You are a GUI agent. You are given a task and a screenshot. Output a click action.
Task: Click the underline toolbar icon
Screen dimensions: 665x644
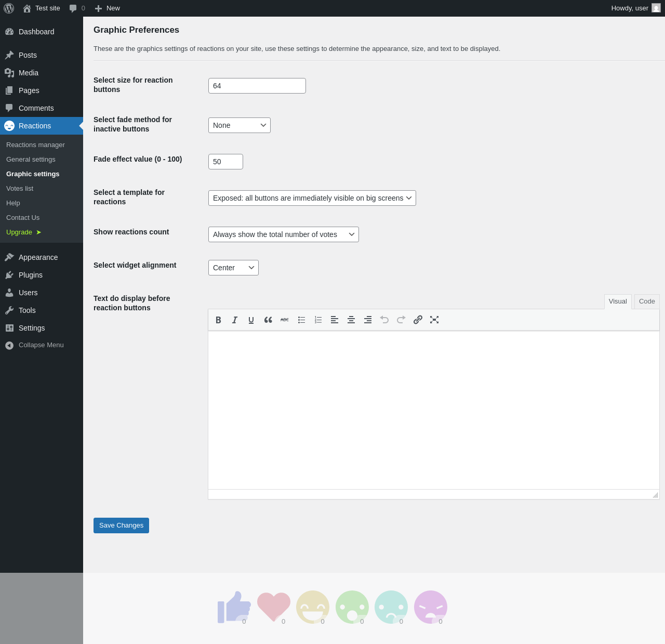click(x=251, y=320)
